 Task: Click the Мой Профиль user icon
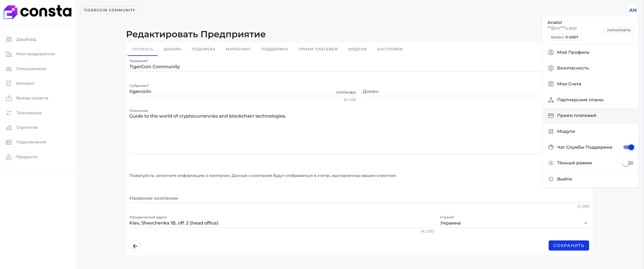point(551,52)
